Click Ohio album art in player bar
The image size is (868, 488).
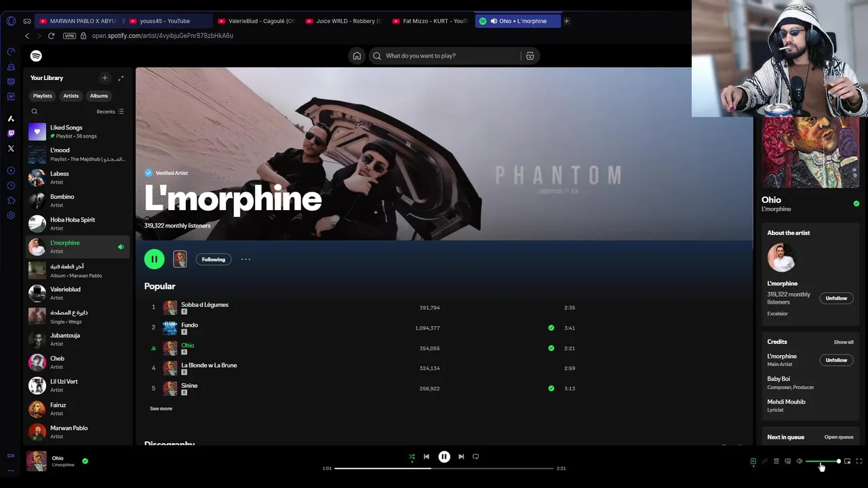(37, 461)
